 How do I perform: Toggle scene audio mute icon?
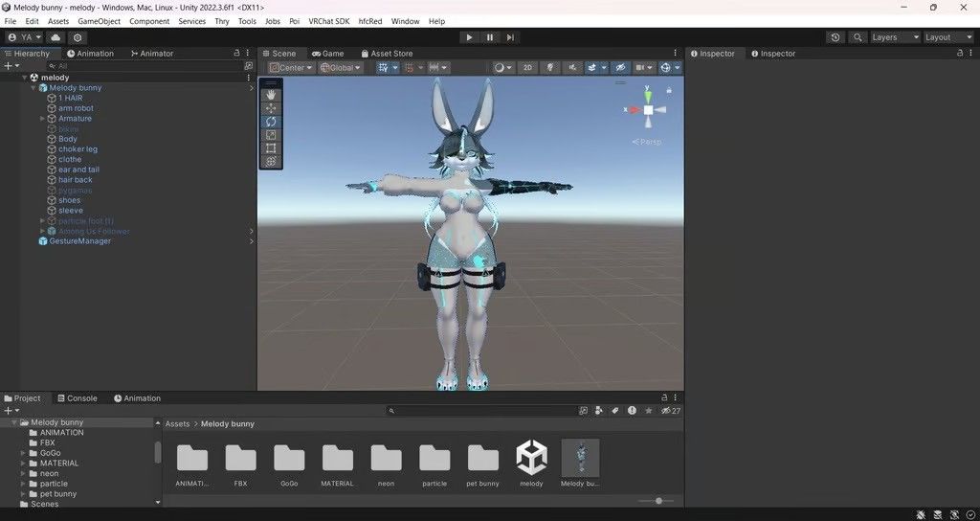(572, 68)
